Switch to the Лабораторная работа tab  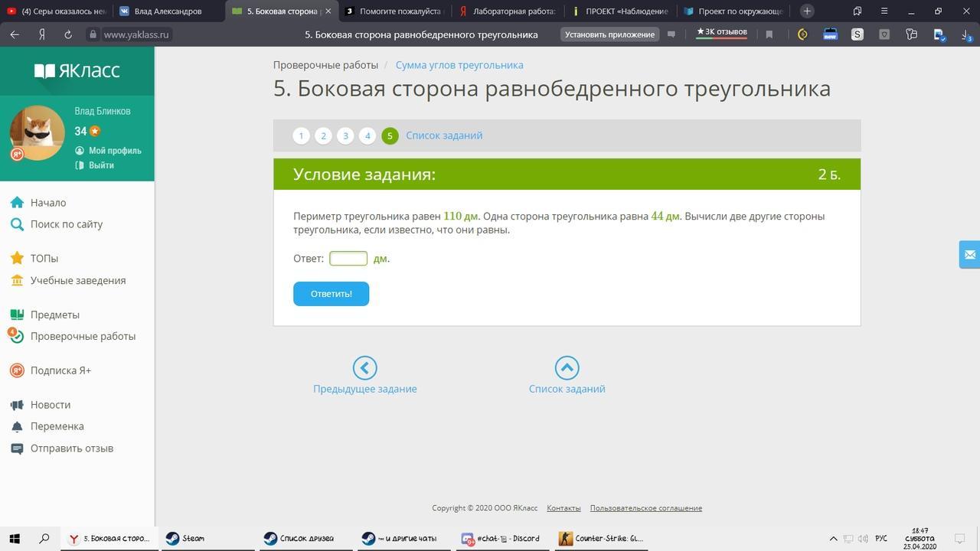click(509, 11)
